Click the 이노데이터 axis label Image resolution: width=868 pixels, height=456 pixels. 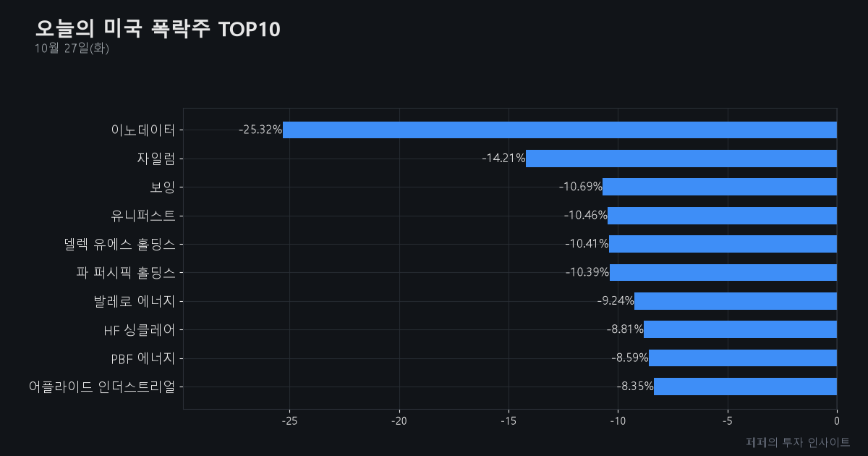point(143,130)
